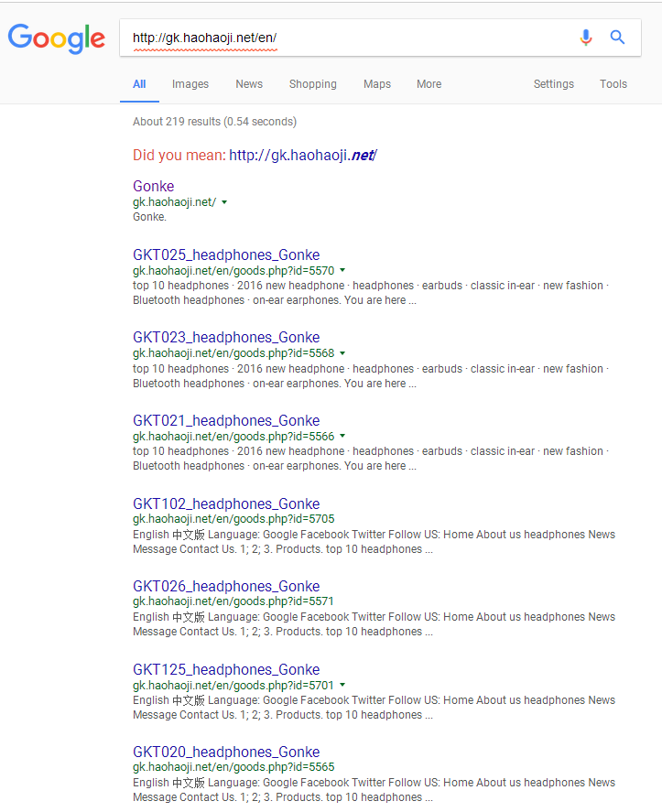Click green URL ending id=5570
662x812 pixels.
(x=233, y=271)
